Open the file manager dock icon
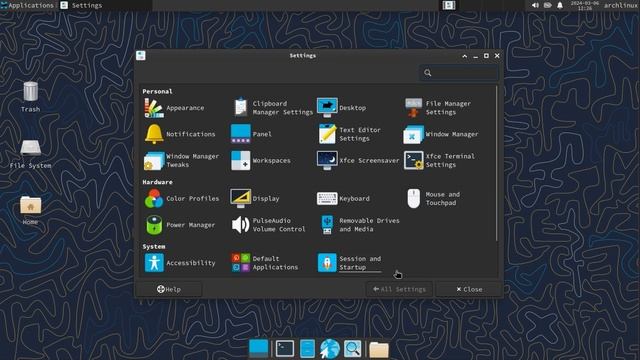This screenshot has width=640, height=360. 307,349
